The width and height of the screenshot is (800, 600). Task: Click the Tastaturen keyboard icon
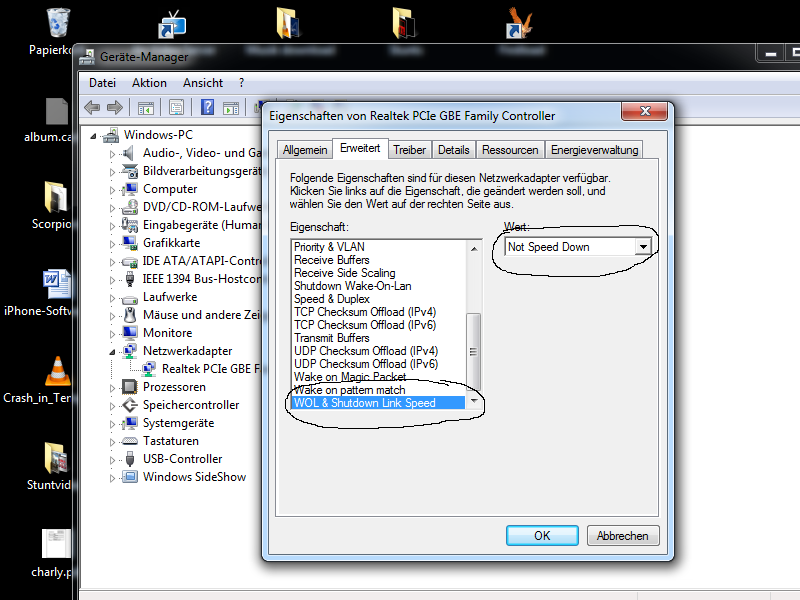tap(130, 441)
